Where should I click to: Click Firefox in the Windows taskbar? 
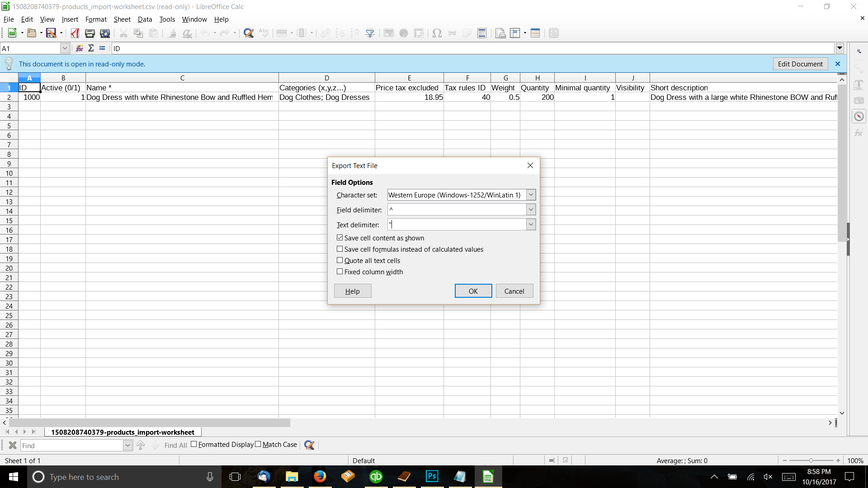(x=320, y=477)
